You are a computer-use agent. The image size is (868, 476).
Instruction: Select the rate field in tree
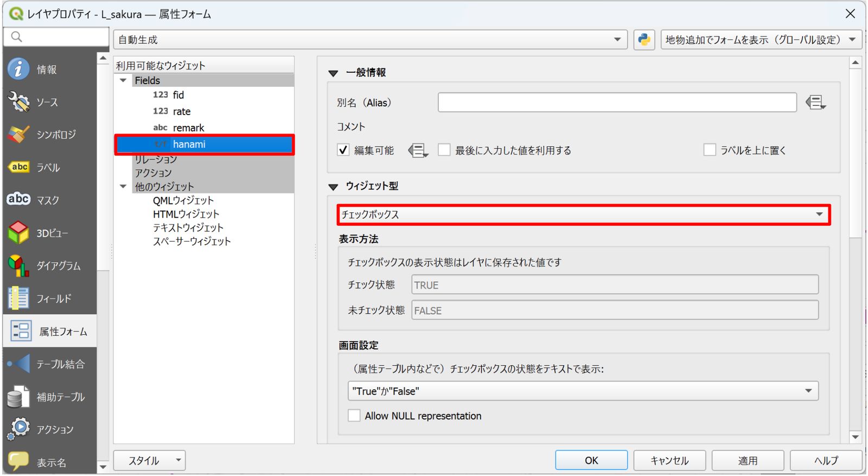point(181,111)
